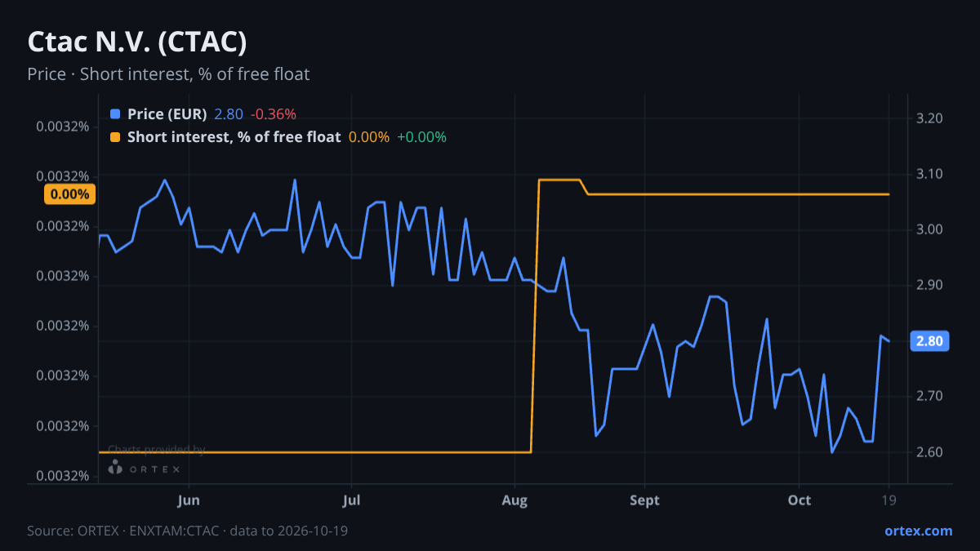This screenshot has height=551, width=980.
Task: Click the Ctac N.V. (CTAC) title
Action: tap(137, 42)
